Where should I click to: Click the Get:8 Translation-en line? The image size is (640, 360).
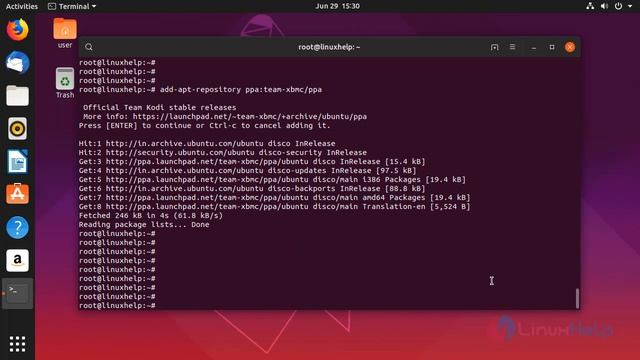coord(274,207)
